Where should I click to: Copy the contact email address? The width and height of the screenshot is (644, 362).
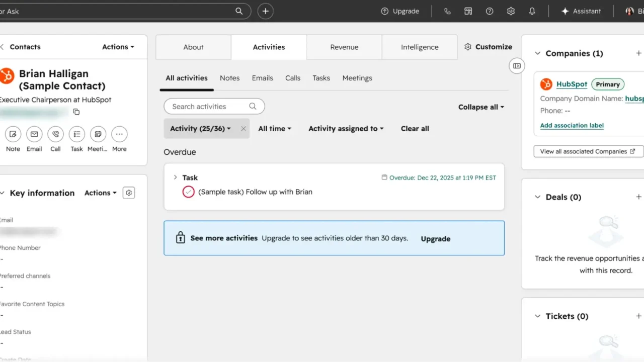pyautogui.click(x=76, y=112)
